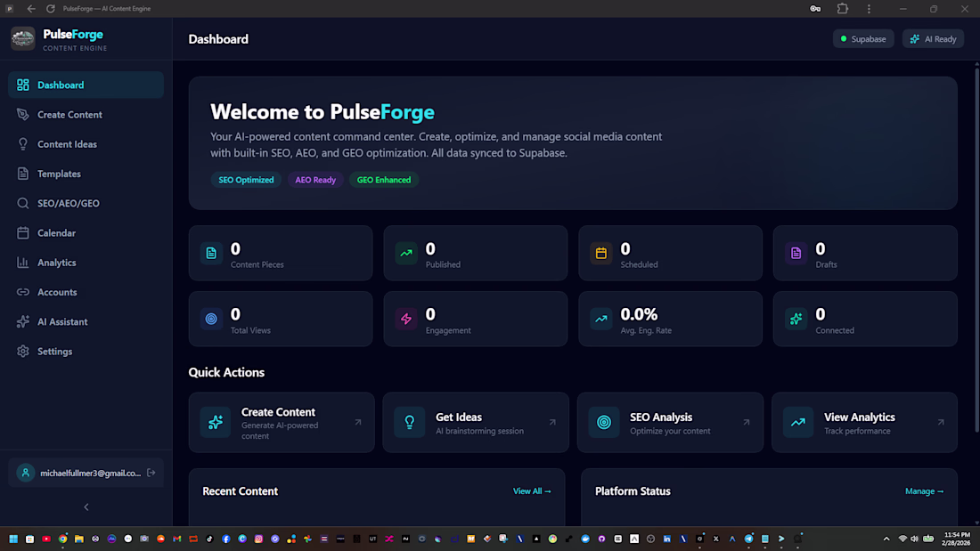This screenshot has height=551, width=980.
Task: Click the AI Ready badge
Action: click(x=933, y=39)
